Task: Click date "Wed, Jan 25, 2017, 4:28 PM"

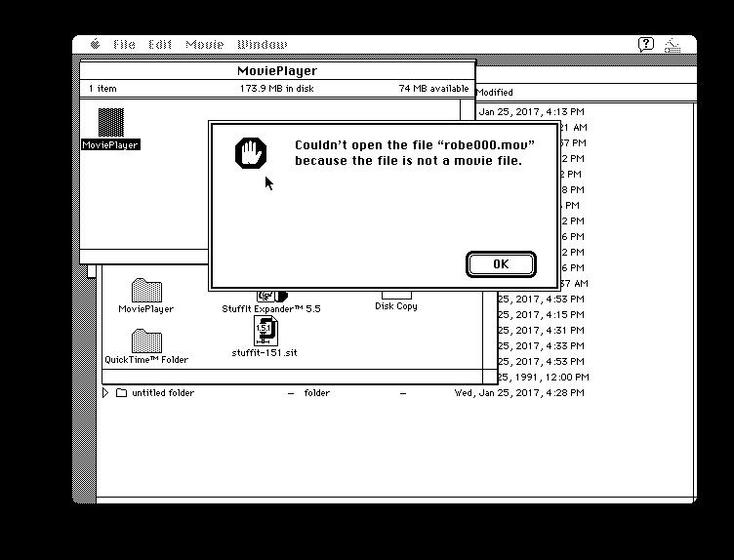Action: 519,393
